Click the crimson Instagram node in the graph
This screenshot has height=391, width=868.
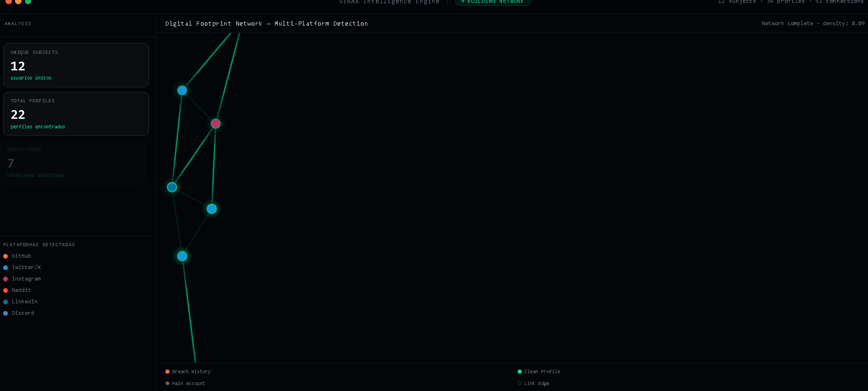[x=216, y=124]
